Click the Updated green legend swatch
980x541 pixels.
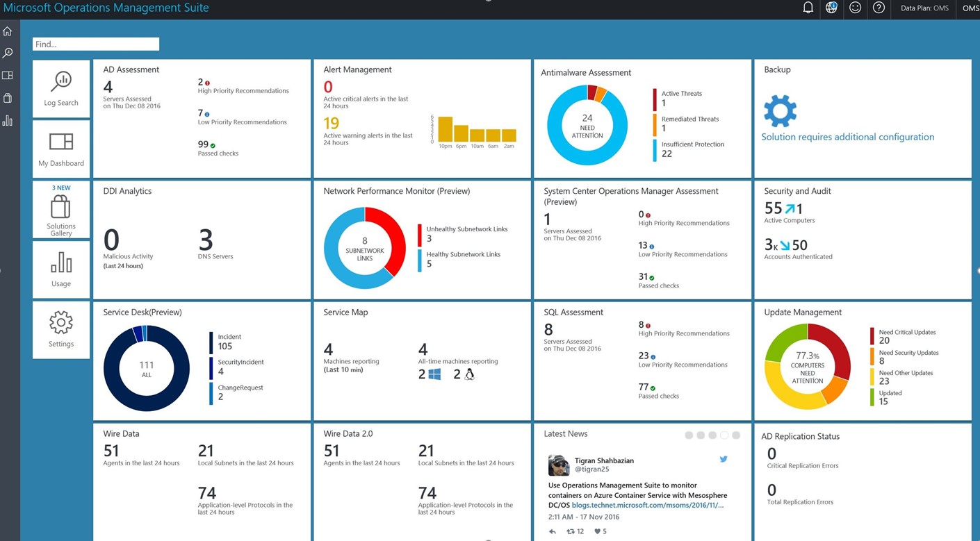pos(872,397)
